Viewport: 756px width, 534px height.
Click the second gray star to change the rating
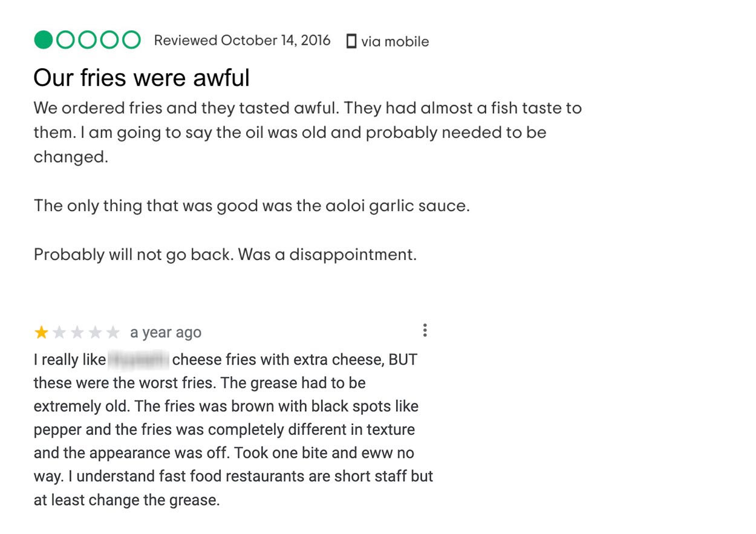click(x=57, y=331)
